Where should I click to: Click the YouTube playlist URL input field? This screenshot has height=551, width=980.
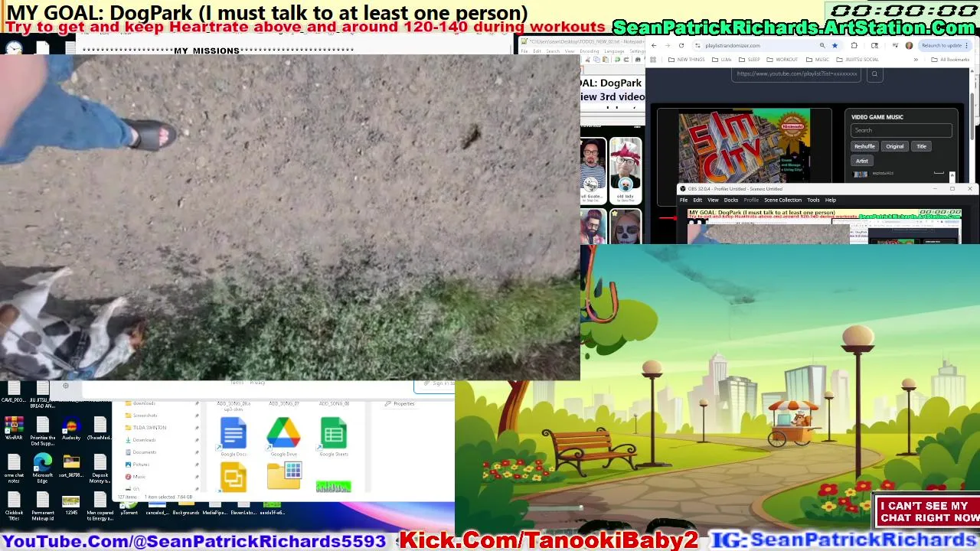pyautogui.click(x=796, y=73)
